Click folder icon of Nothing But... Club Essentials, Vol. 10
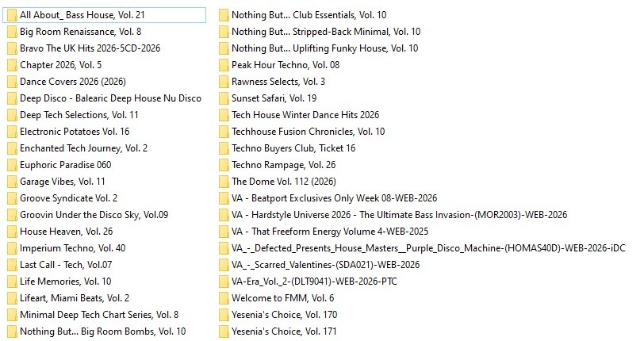The width and height of the screenshot is (644, 341). pos(224,15)
